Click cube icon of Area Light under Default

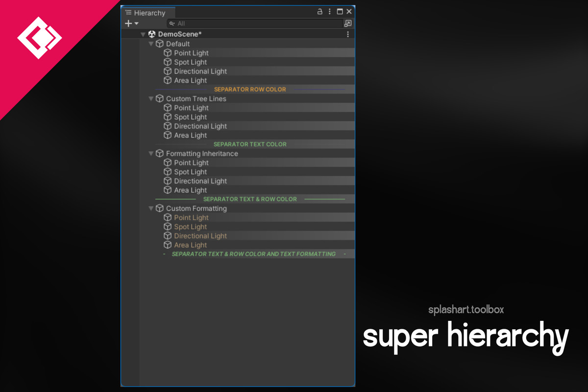(x=168, y=80)
